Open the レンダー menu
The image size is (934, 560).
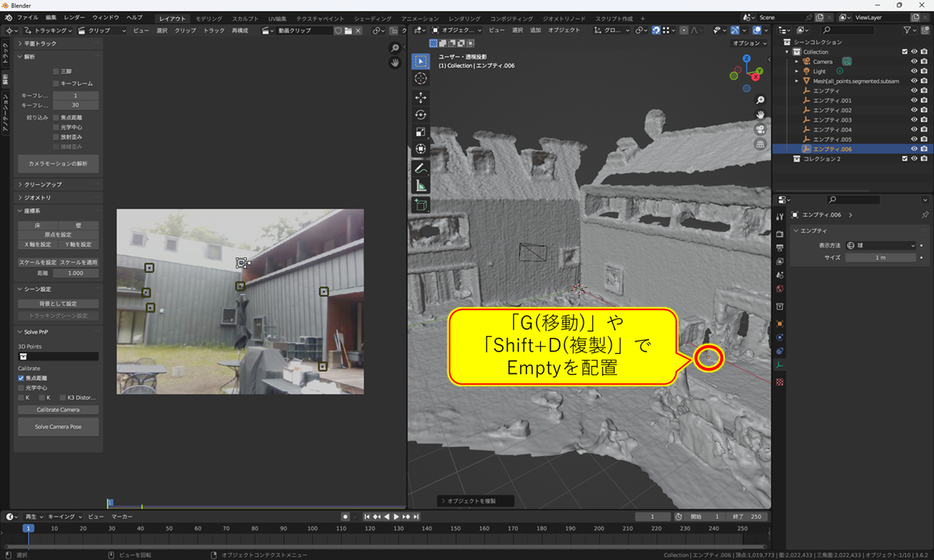click(x=75, y=17)
